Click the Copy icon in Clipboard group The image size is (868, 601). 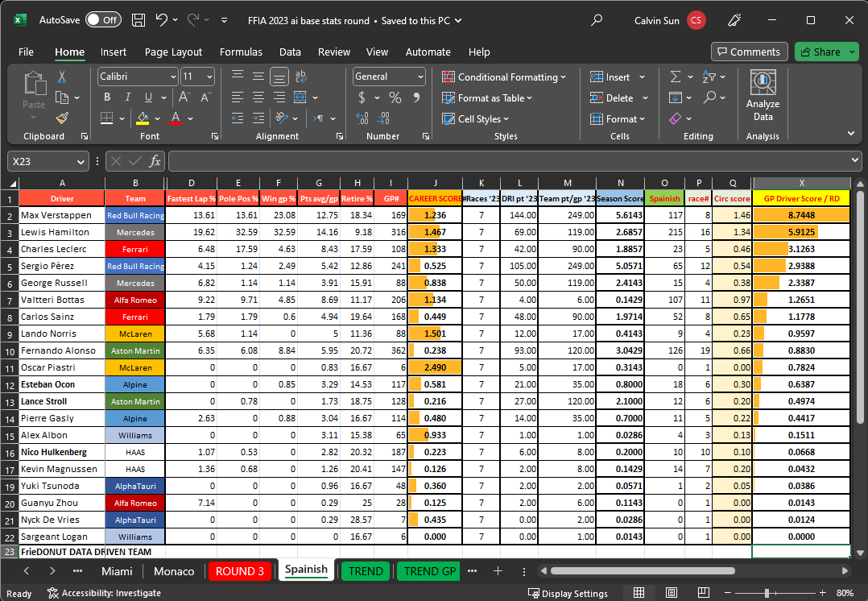coord(62,98)
